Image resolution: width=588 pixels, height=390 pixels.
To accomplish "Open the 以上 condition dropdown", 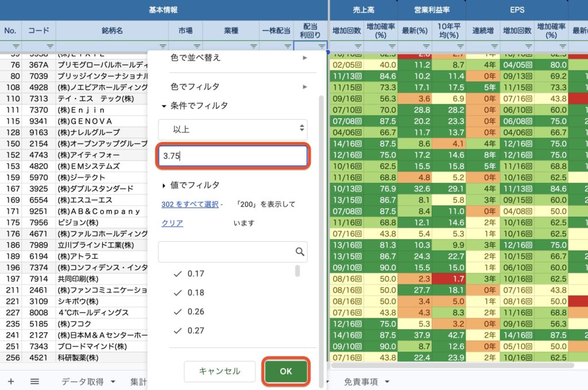I will coord(233,130).
